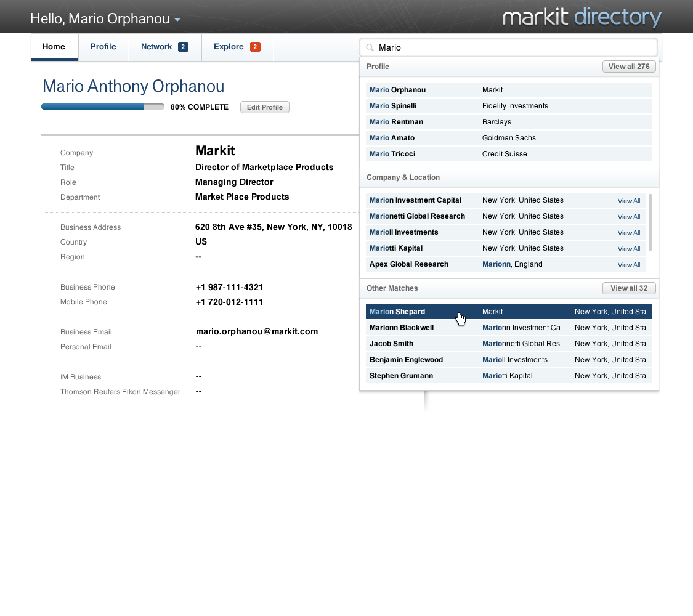Click the Explore notification badge 2
Screen dimensions: 693x616
click(255, 47)
